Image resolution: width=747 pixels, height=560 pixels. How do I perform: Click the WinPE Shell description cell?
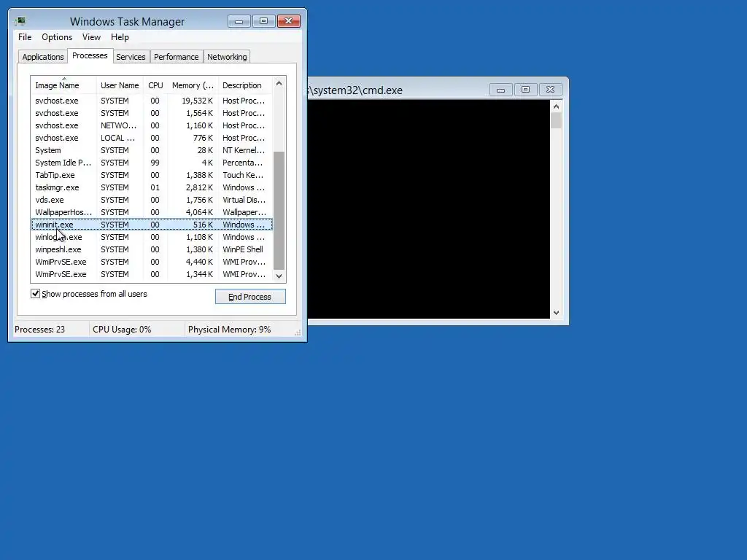242,249
